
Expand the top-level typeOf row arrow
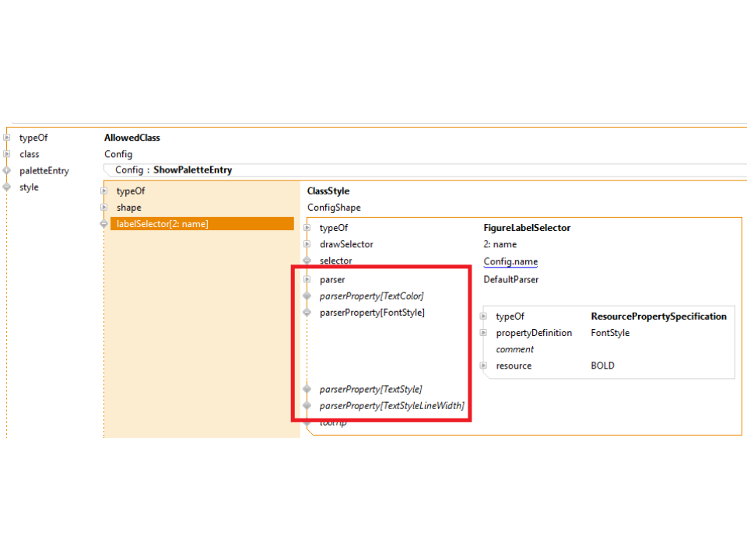7,138
